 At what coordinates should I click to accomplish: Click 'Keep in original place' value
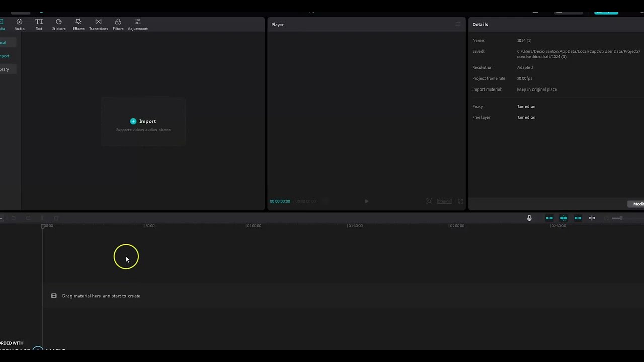(537, 89)
